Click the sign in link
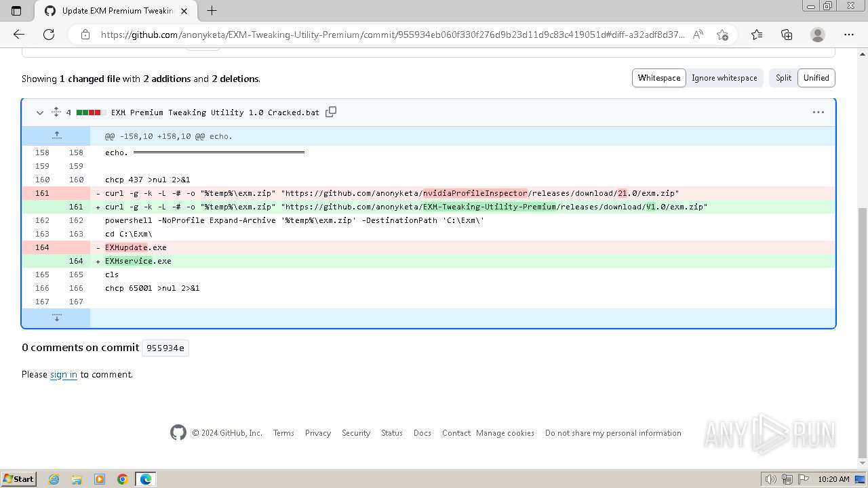The width and height of the screenshot is (868, 488). point(64,374)
